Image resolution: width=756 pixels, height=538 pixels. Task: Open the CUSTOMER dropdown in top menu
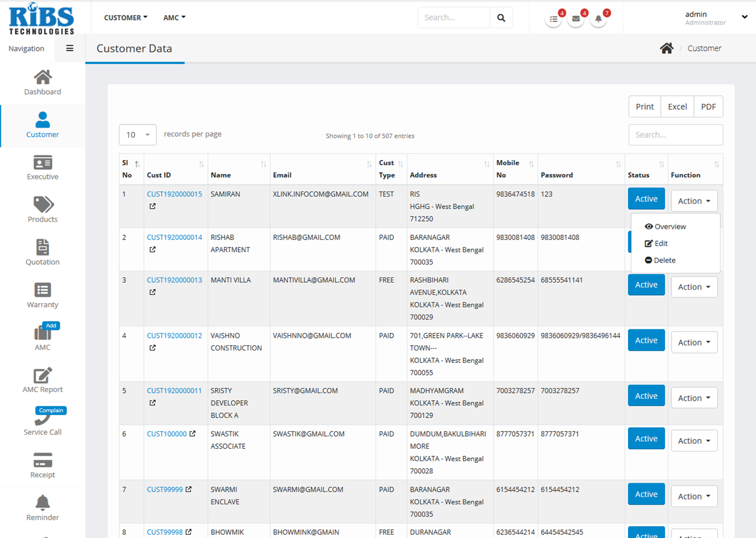pyautogui.click(x=125, y=18)
